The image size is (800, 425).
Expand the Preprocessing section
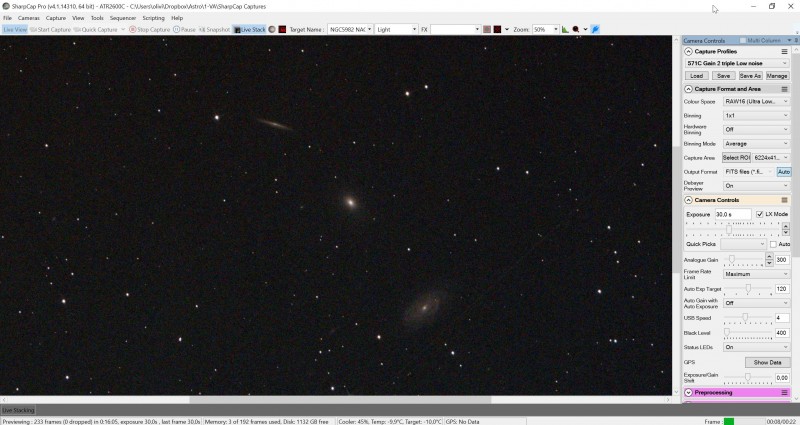coord(688,393)
